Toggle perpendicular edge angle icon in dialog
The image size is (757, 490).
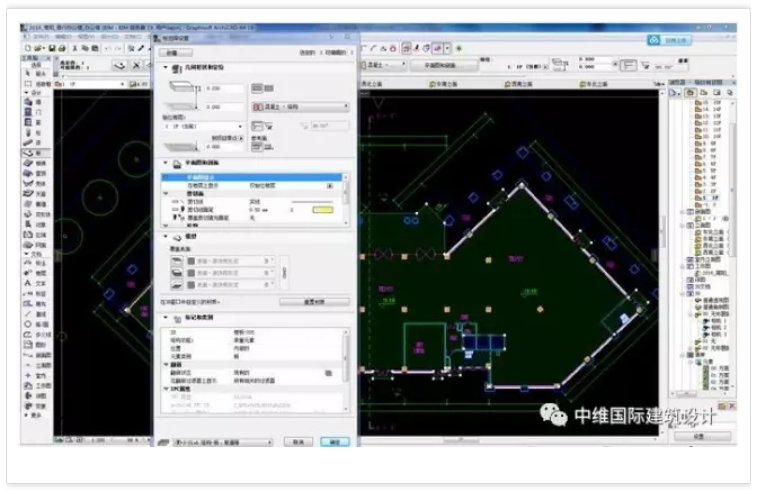(x=257, y=126)
